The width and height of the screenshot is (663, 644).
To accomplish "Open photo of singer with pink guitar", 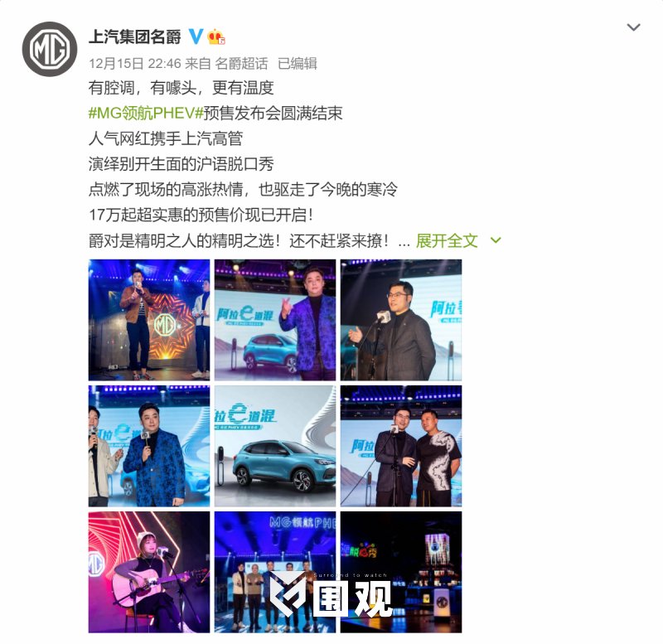I will coord(149,572).
